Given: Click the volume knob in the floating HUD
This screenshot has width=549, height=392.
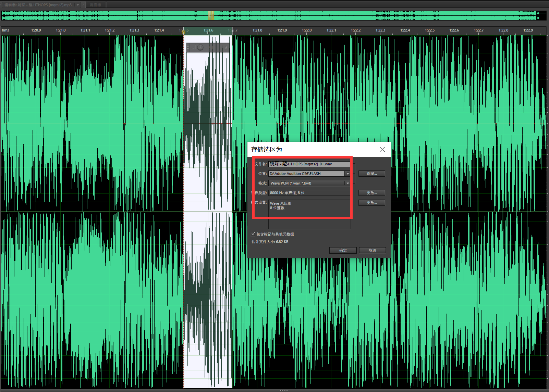Looking at the screenshot, I should tap(200, 48).
